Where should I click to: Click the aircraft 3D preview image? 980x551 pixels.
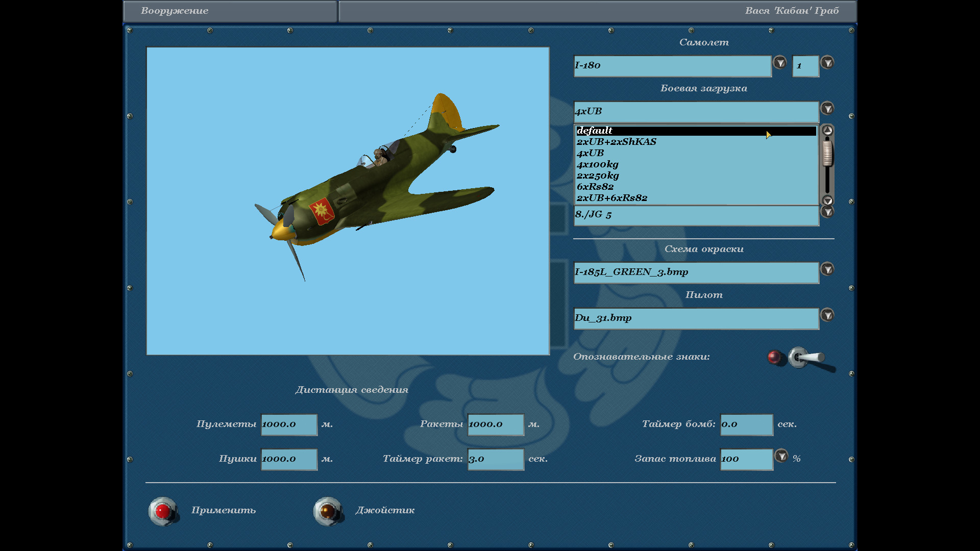pyautogui.click(x=348, y=201)
